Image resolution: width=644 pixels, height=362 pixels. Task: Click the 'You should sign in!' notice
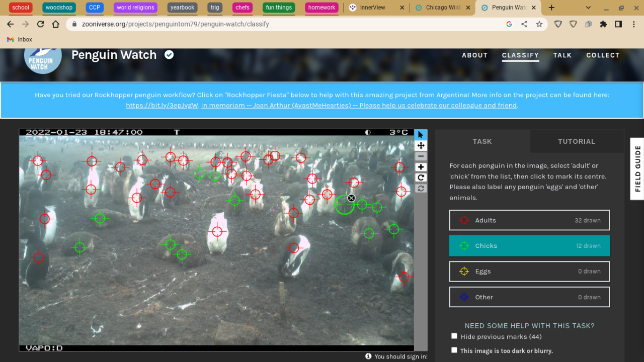click(401, 356)
